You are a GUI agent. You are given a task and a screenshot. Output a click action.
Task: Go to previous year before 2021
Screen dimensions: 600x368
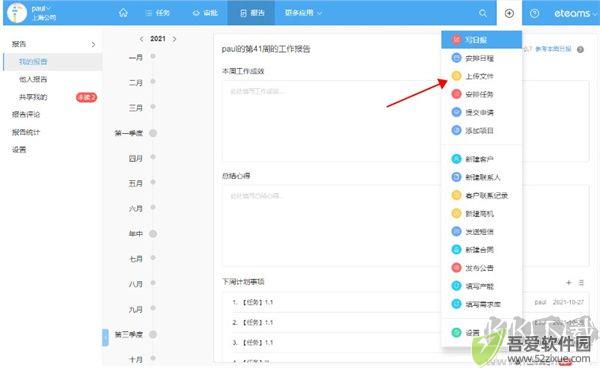coord(141,39)
